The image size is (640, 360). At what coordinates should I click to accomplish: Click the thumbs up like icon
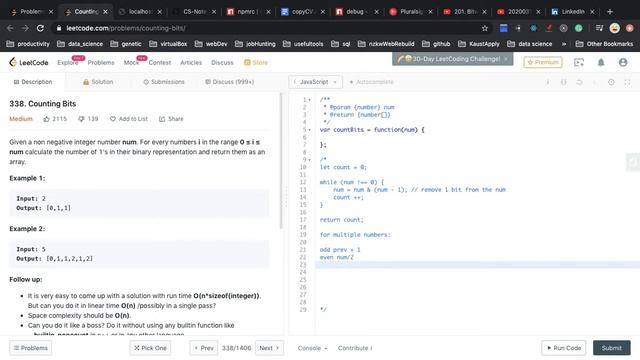point(47,119)
